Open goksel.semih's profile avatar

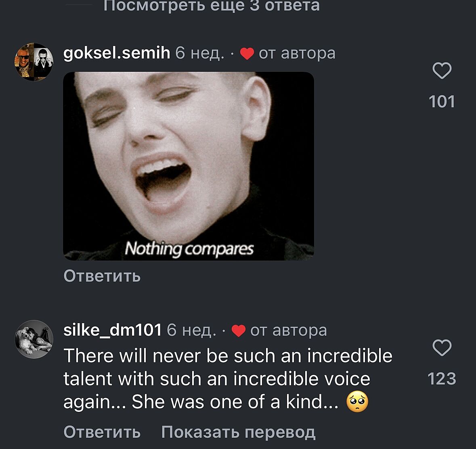(34, 61)
